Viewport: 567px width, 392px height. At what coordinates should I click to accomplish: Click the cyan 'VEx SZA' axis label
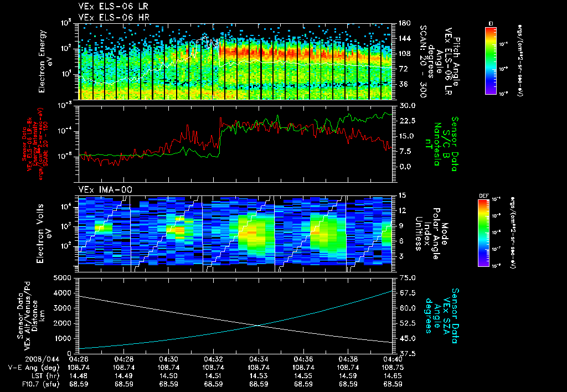pos(446,316)
